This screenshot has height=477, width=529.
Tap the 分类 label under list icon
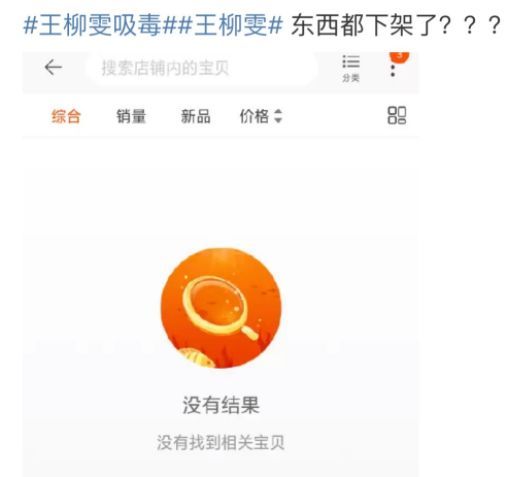(351, 78)
